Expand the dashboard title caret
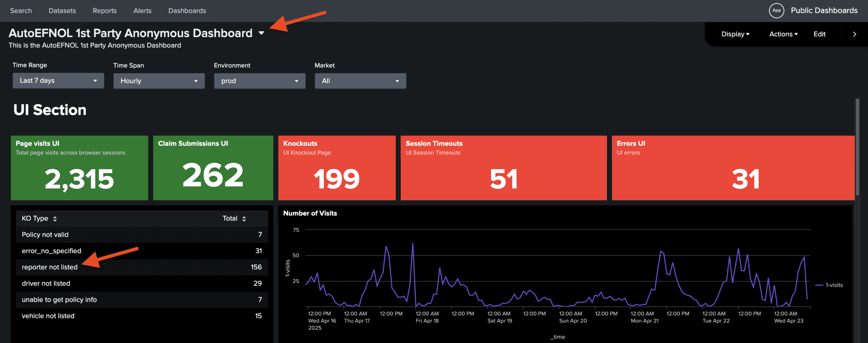This screenshot has width=868, height=343. pyautogui.click(x=261, y=33)
